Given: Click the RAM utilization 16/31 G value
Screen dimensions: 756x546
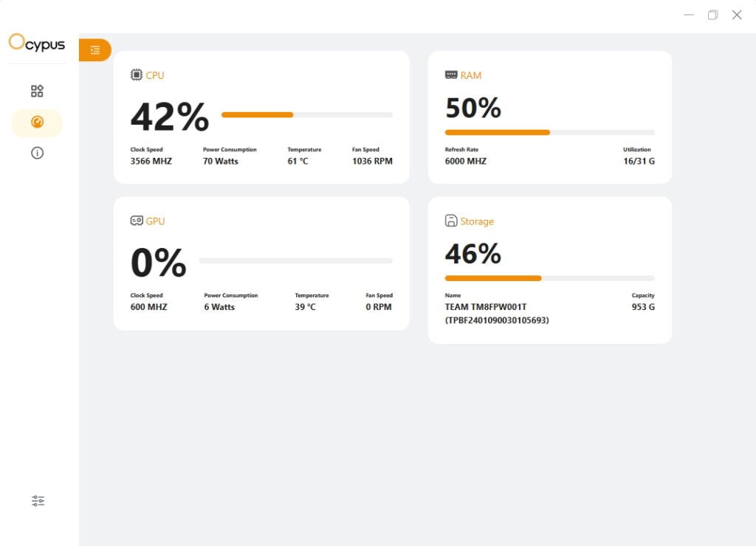Looking at the screenshot, I should (639, 161).
